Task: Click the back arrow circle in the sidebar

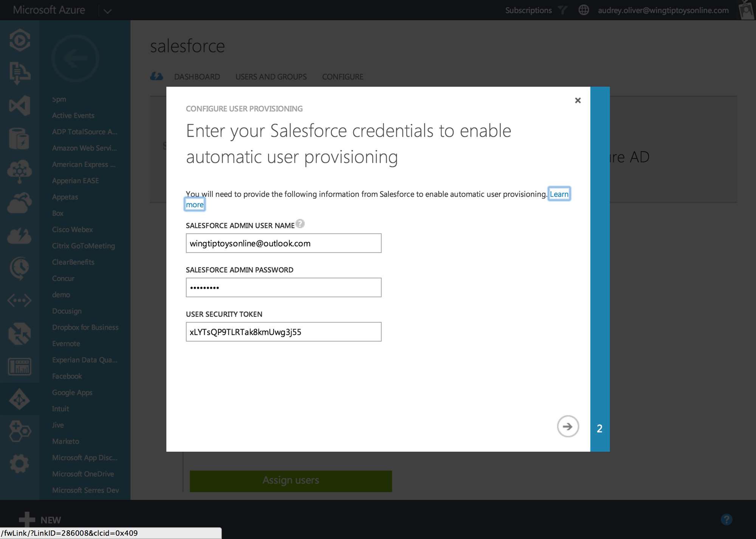Action: pyautogui.click(x=75, y=59)
